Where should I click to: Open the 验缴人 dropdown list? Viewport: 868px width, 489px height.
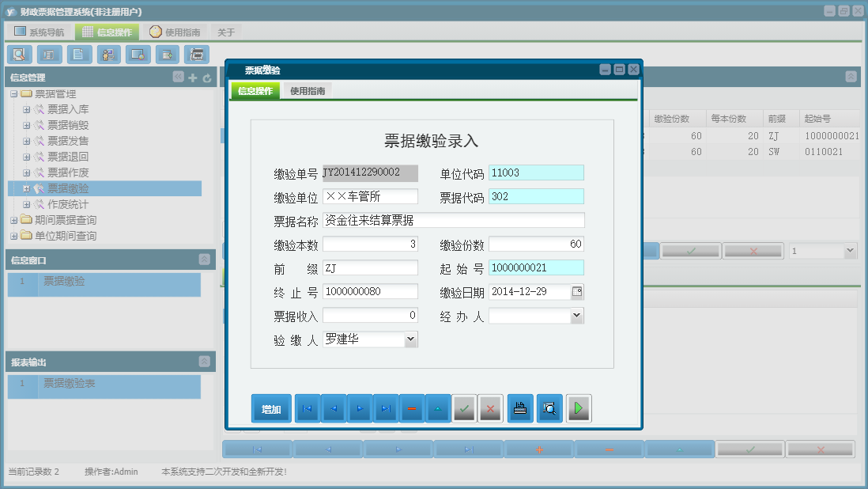[410, 339]
